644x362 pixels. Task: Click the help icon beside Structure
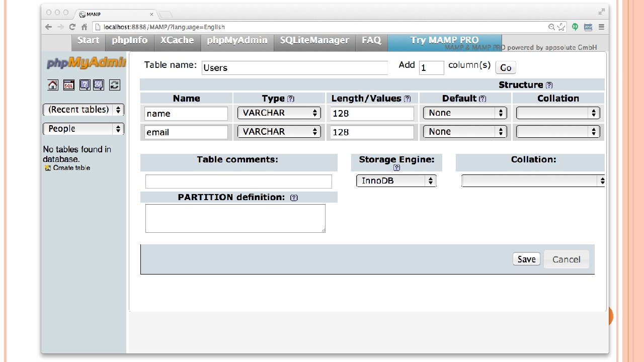(x=549, y=85)
